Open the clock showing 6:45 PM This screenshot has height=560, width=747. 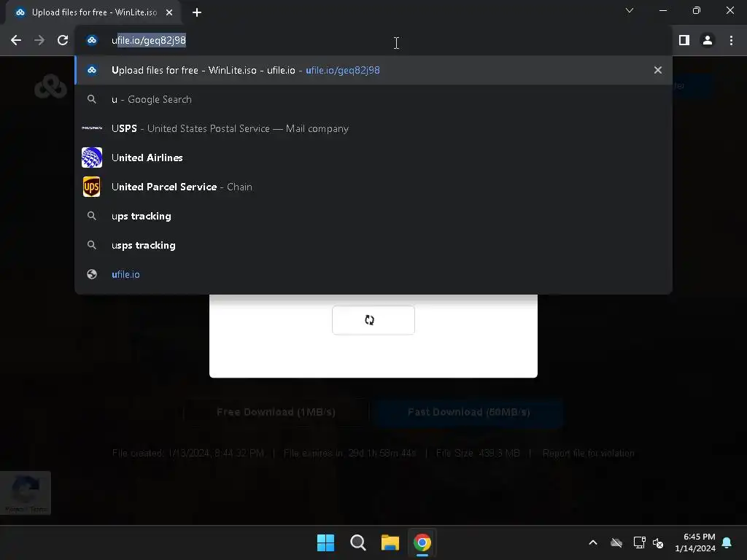pyautogui.click(x=695, y=542)
